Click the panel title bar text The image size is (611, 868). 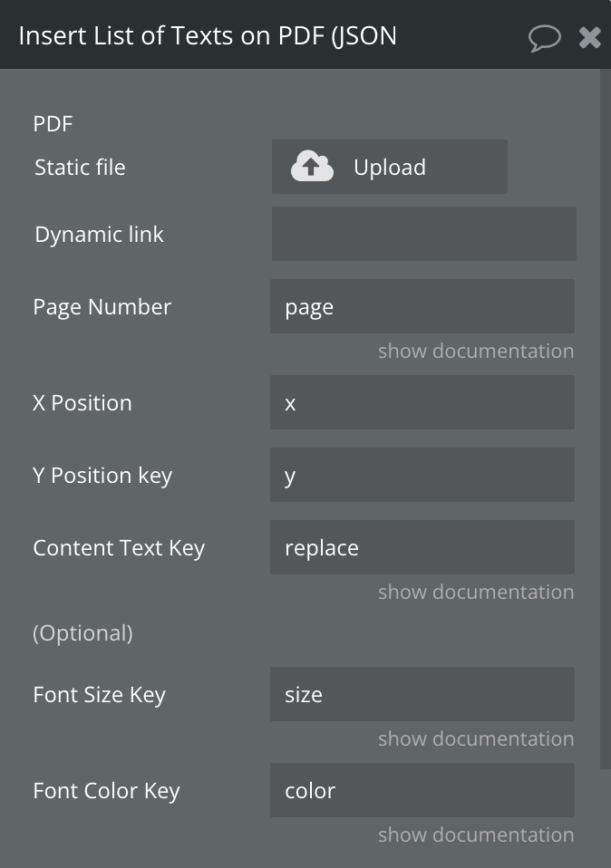click(x=208, y=36)
